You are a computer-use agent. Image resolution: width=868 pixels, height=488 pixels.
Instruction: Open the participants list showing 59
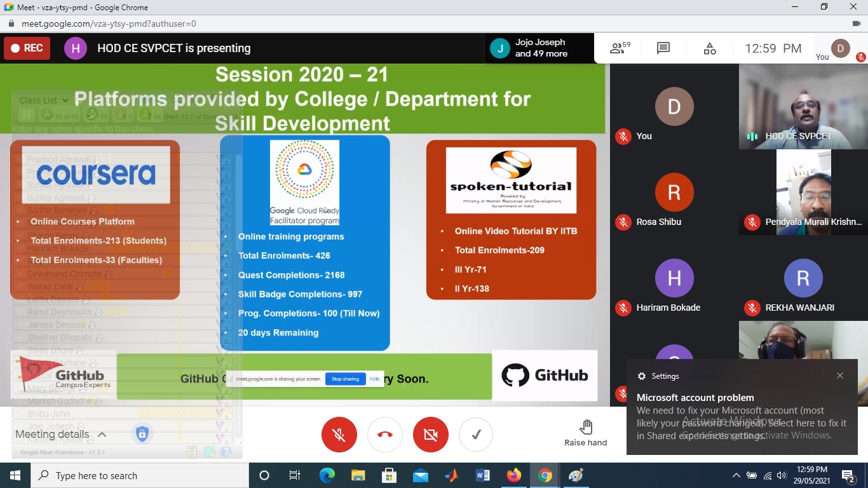620,48
